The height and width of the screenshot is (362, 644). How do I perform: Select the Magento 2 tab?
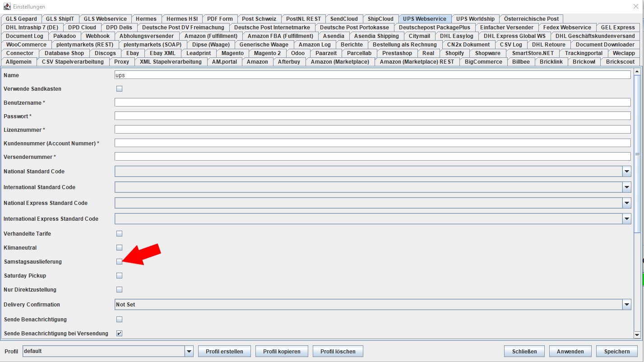coord(267,53)
